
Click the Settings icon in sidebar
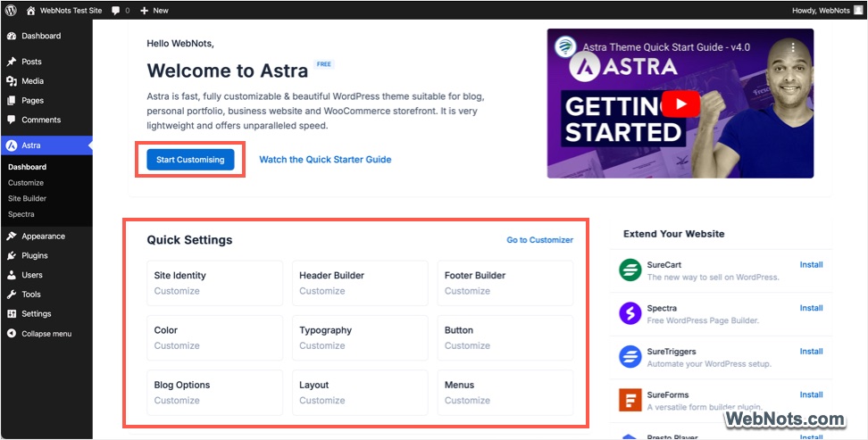12,314
